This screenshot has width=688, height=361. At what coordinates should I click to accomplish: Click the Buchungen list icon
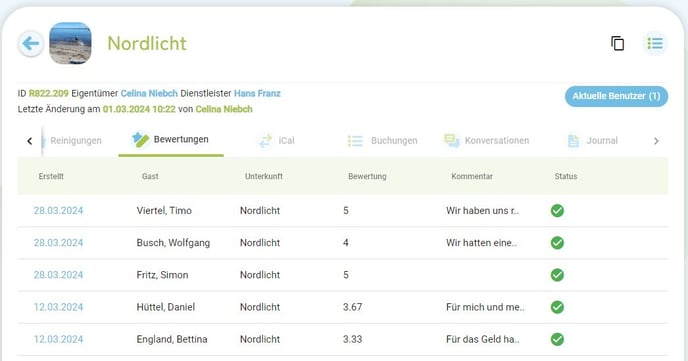[x=355, y=141]
